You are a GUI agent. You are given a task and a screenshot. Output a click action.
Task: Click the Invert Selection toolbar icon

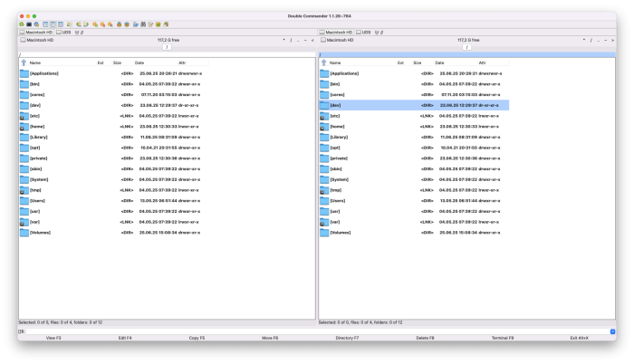(110, 24)
